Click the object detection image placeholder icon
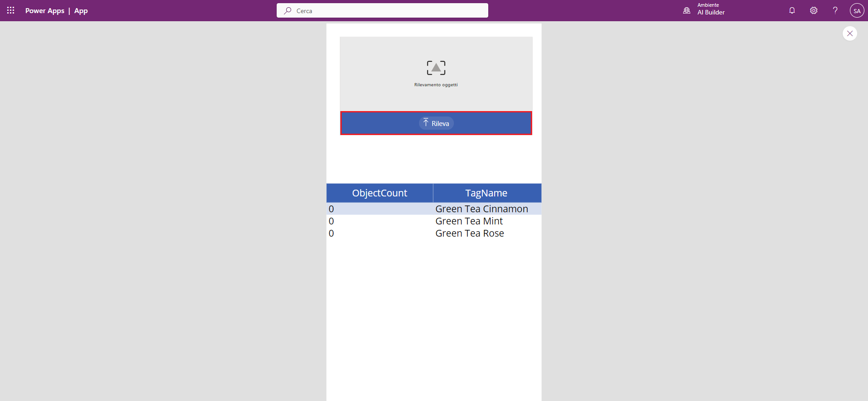Image resolution: width=868 pixels, height=401 pixels. pyautogui.click(x=436, y=68)
